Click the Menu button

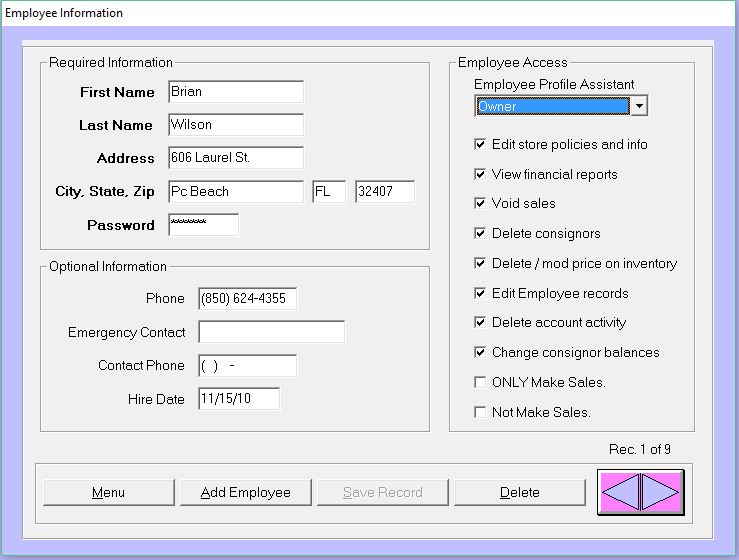click(108, 493)
